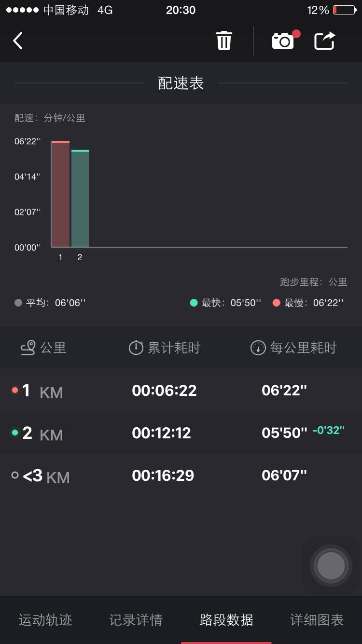Select the 1 KM split row

tap(181, 391)
